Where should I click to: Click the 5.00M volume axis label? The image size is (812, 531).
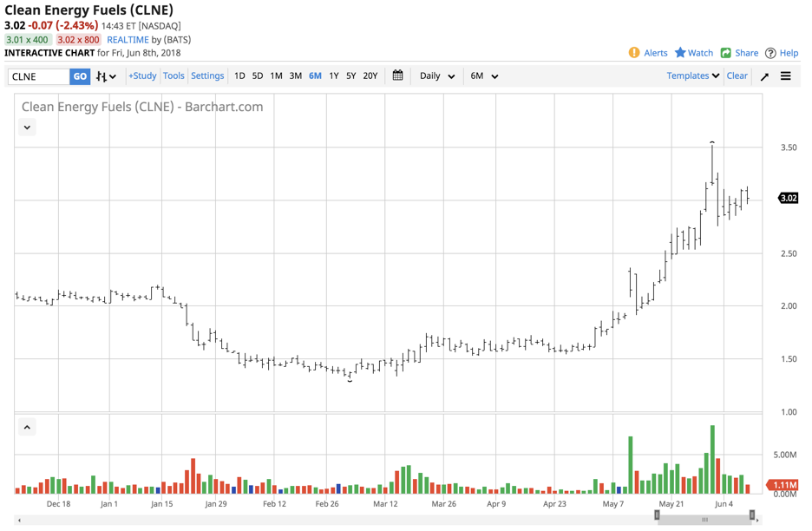coord(785,455)
